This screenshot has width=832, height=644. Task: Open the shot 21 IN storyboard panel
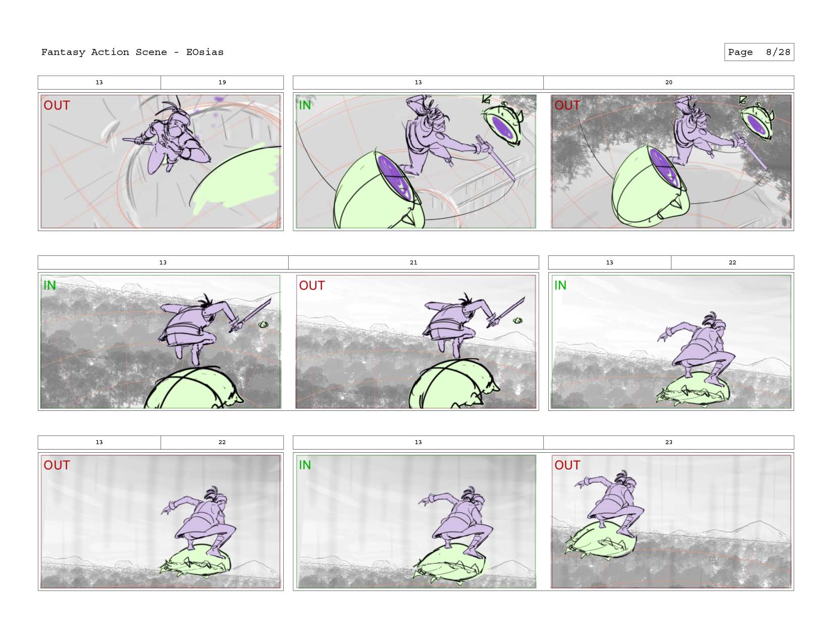pyautogui.click(x=161, y=342)
